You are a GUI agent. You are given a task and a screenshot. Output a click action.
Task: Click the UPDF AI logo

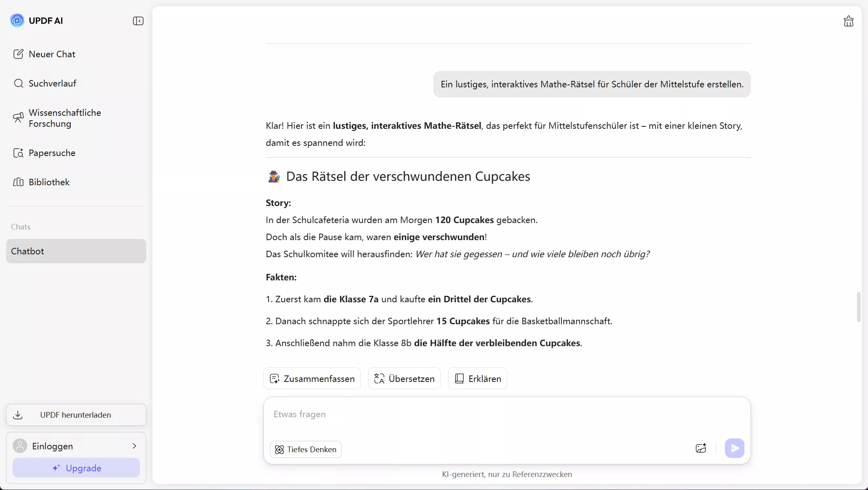tap(37, 20)
